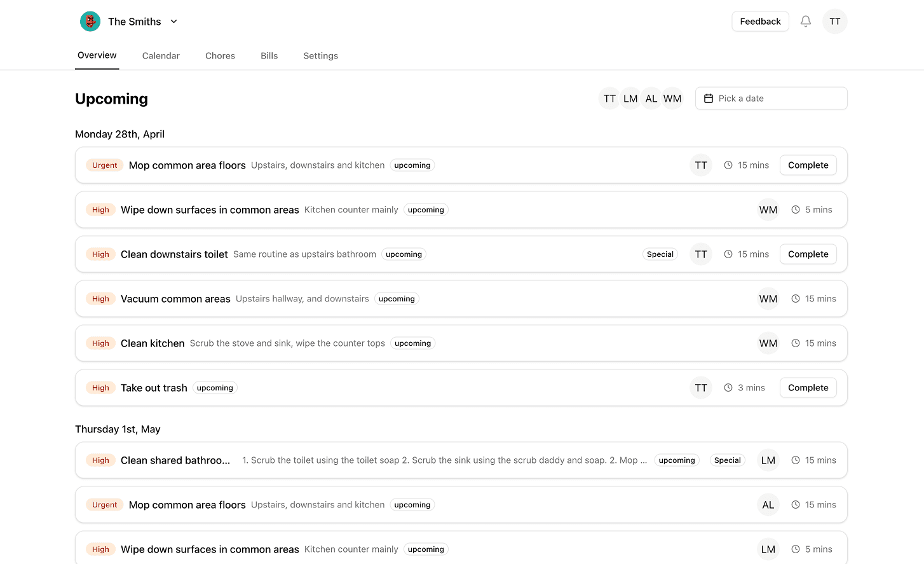Click Scrub the stove and sink description
The width and height of the screenshot is (924, 564).
(287, 343)
